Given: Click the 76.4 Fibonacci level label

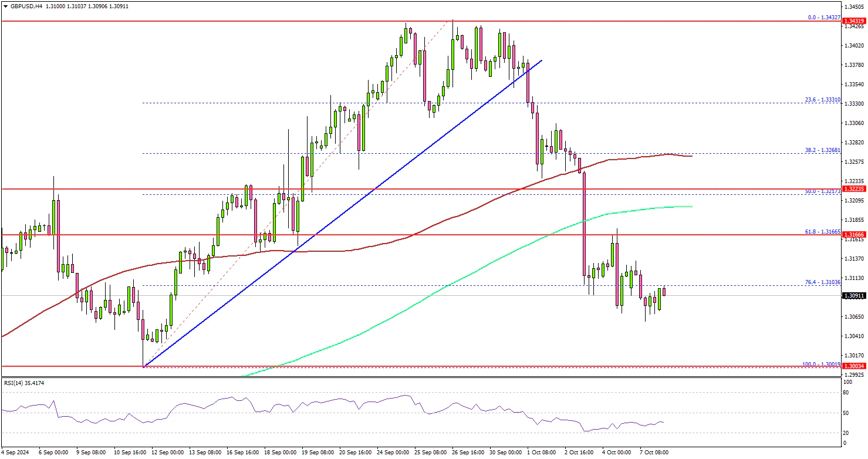Looking at the screenshot, I should point(823,282).
